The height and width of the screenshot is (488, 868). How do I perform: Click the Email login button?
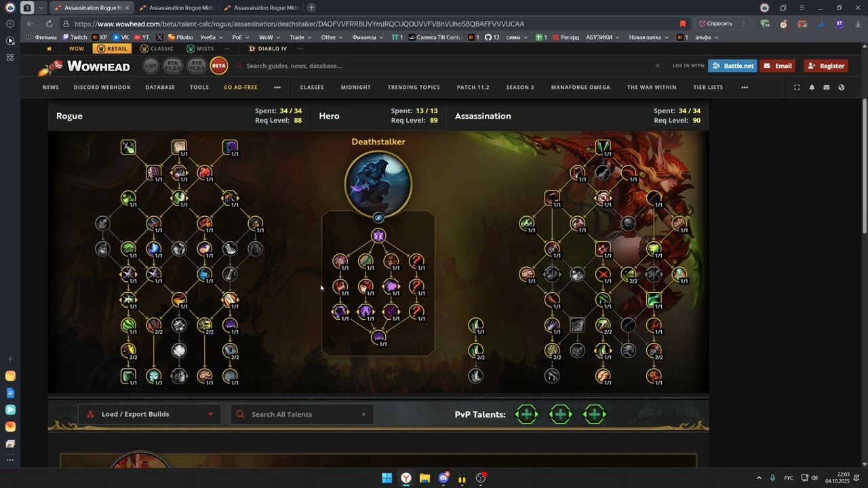(x=777, y=66)
